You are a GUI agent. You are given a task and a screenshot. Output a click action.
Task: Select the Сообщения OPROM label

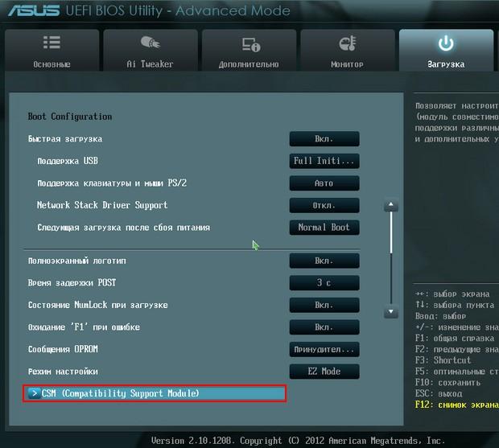63,349
